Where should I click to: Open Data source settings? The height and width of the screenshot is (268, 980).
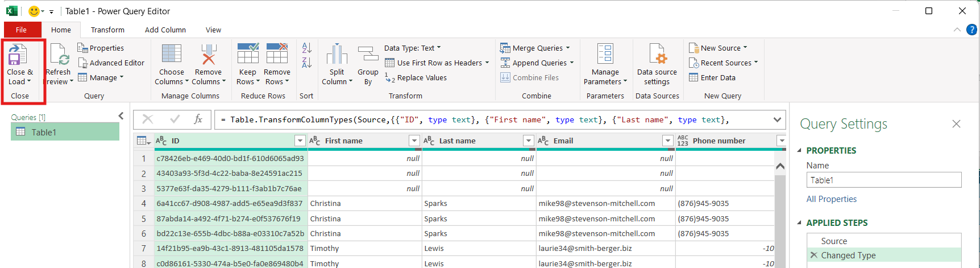tap(657, 55)
